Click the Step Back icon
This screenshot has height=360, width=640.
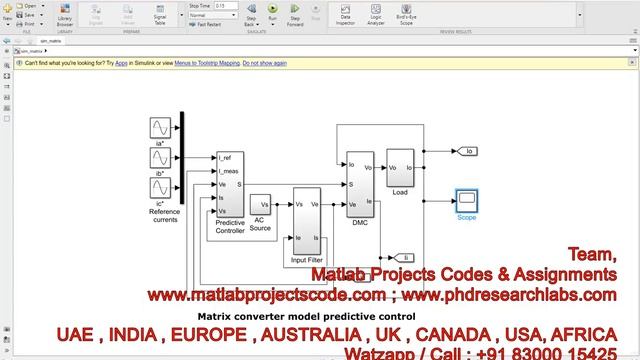click(x=252, y=9)
